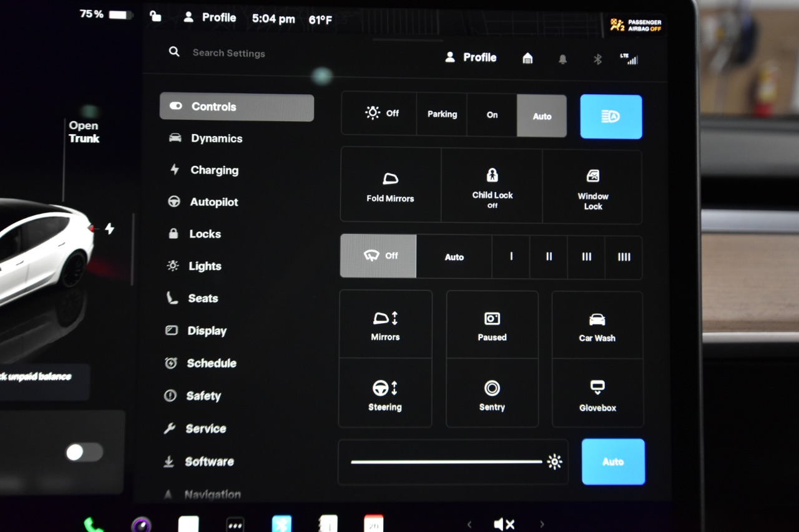
Task: Open the notifications bell
Action: pyautogui.click(x=562, y=59)
